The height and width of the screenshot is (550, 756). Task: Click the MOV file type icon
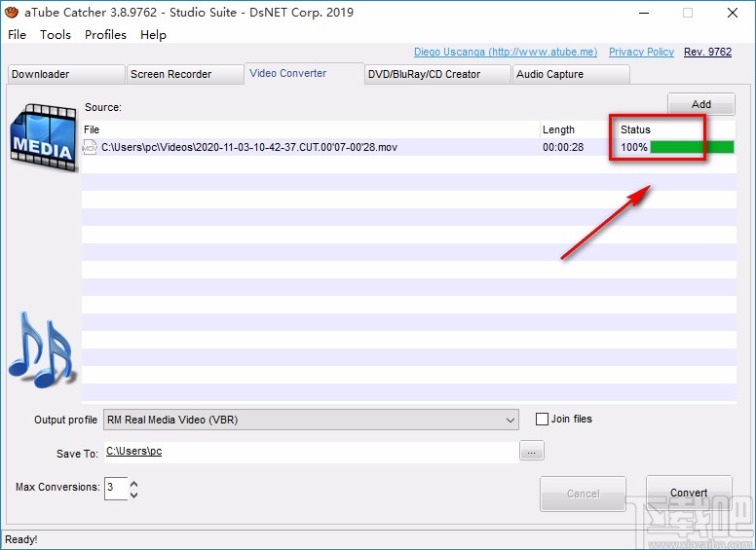[x=90, y=147]
